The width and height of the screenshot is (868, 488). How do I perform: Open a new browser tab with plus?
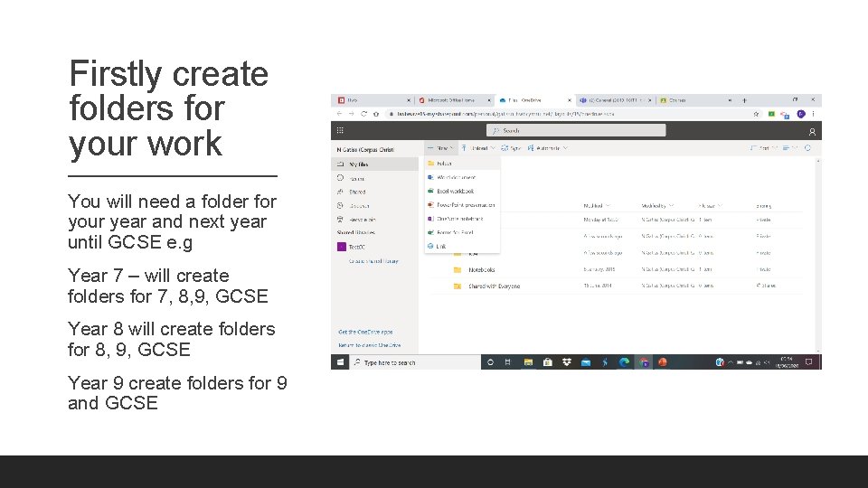744,100
